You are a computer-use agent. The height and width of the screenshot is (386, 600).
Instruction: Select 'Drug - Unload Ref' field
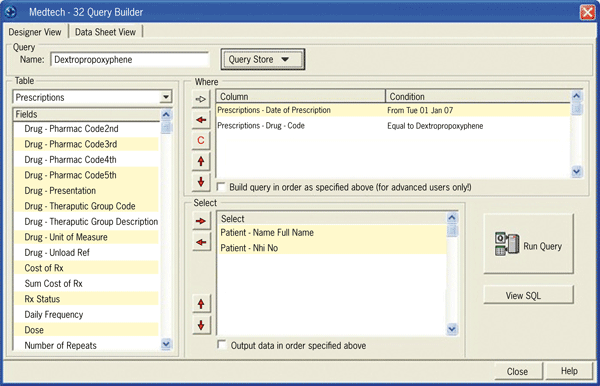(86, 253)
